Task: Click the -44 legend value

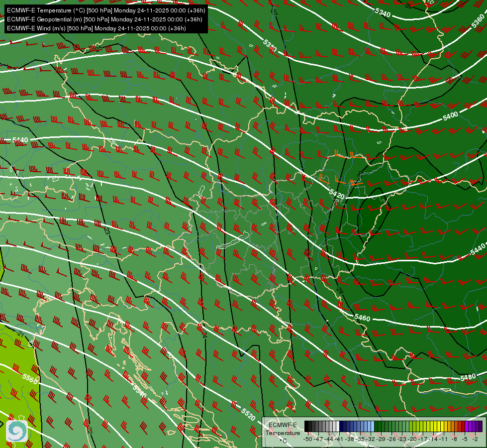Action: click(329, 440)
